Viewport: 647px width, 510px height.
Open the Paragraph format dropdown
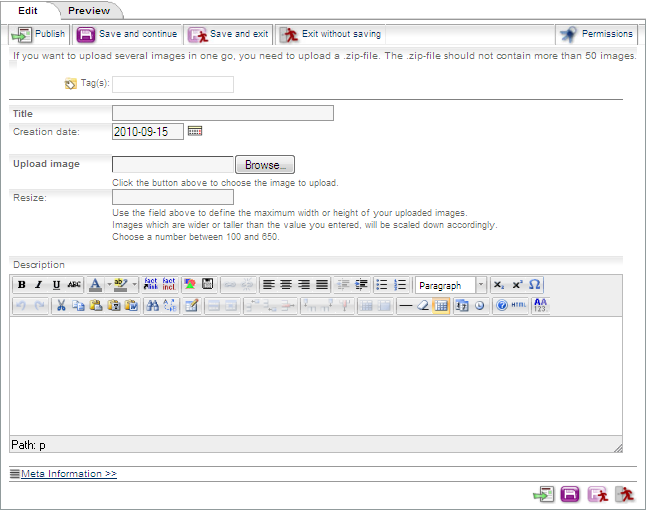(451, 285)
